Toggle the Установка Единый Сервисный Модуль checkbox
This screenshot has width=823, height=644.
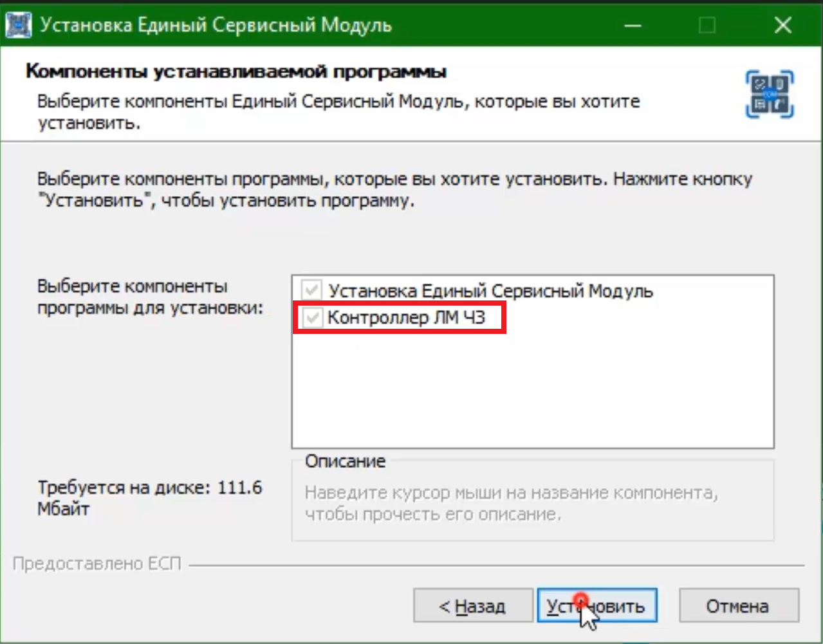[312, 290]
